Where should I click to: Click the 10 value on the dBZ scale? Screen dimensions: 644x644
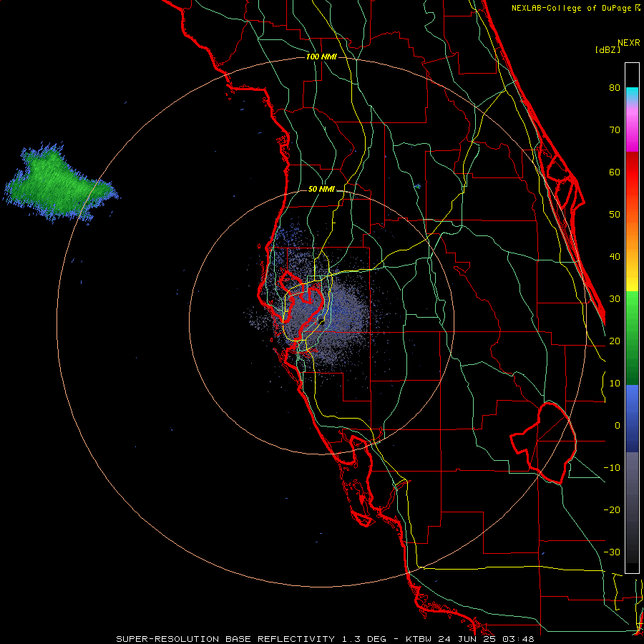[615, 384]
